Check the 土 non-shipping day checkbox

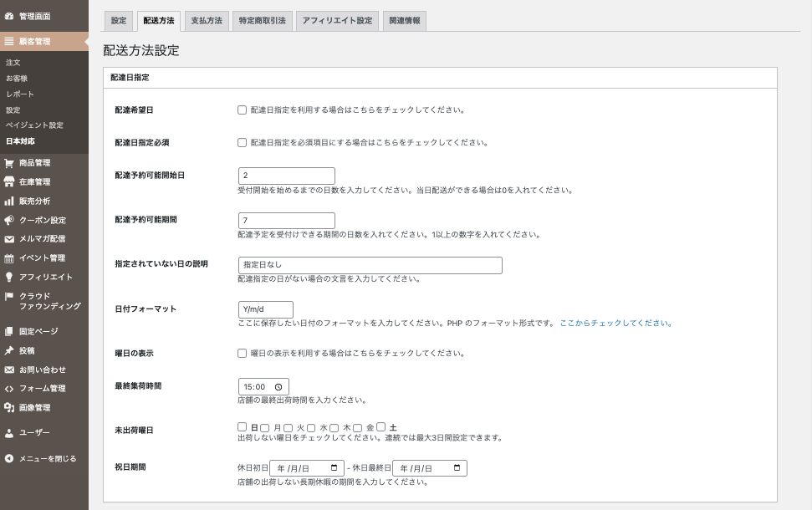[381, 426]
